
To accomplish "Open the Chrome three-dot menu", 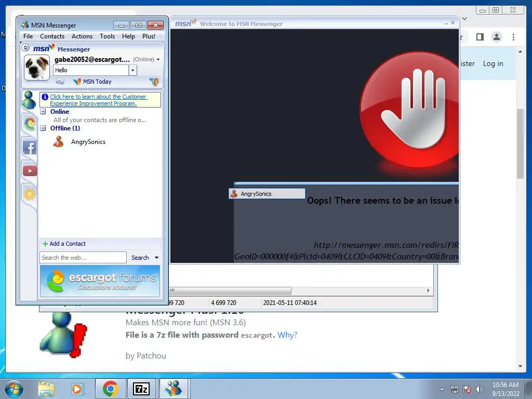I will click(513, 37).
